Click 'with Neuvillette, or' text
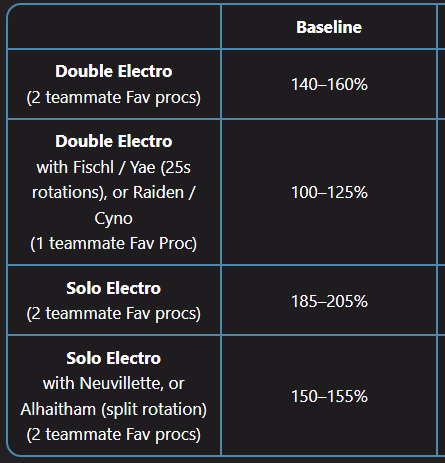The width and height of the screenshot is (445, 463). [x=114, y=383]
